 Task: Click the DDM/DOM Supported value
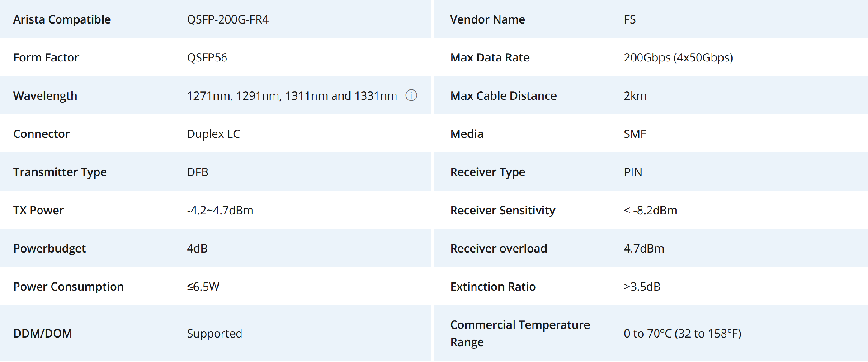coord(214,334)
